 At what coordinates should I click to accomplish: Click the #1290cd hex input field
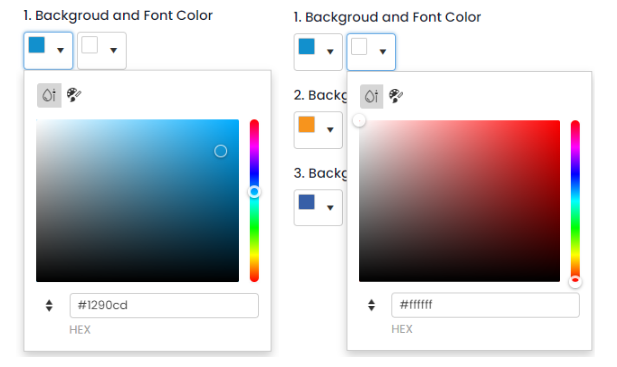tap(164, 305)
